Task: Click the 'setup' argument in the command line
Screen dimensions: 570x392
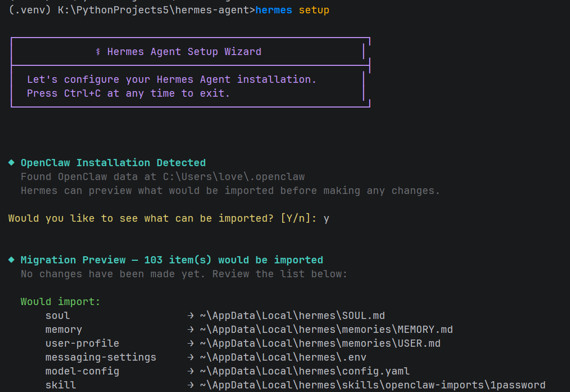Action: [314, 10]
